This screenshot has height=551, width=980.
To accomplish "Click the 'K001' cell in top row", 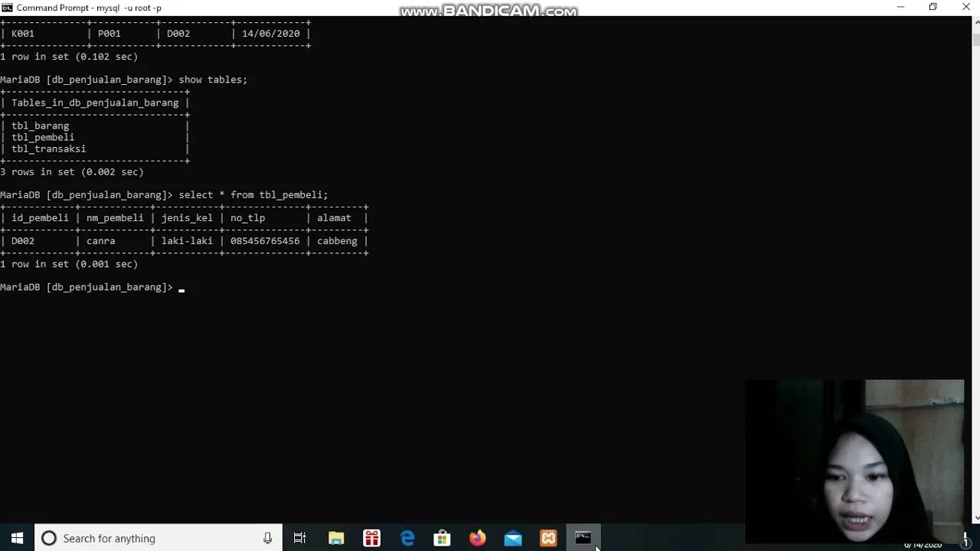I will [x=23, y=34].
